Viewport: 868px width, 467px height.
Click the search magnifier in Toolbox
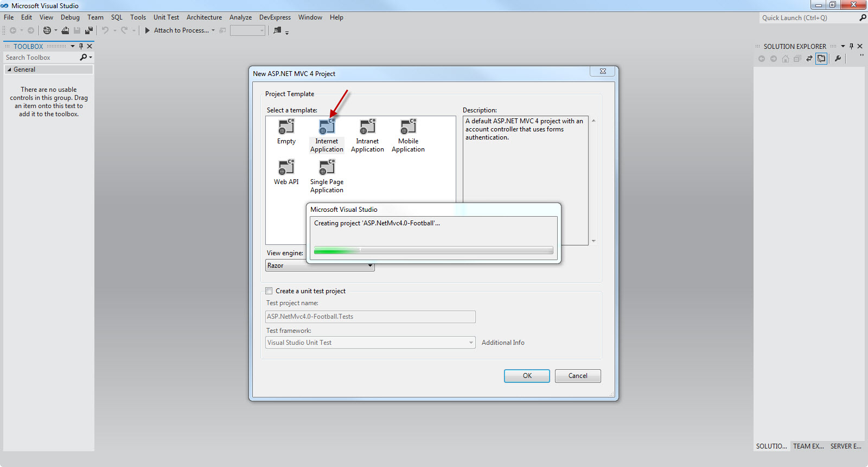tap(84, 57)
